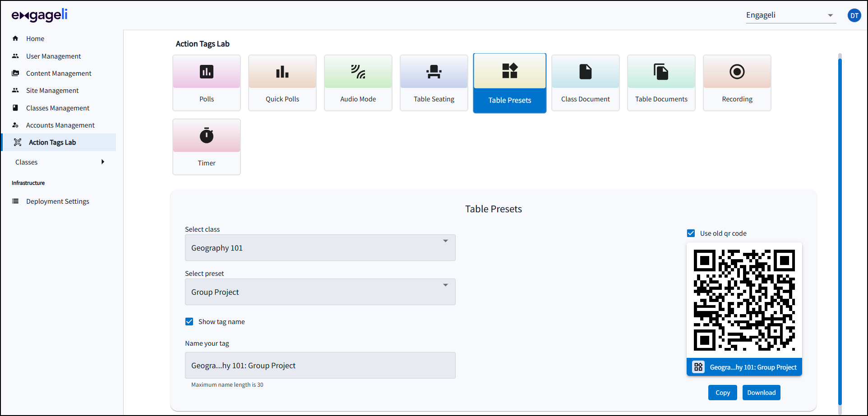The width and height of the screenshot is (868, 416).
Task: Choose the Table Documents label
Action: point(661,99)
